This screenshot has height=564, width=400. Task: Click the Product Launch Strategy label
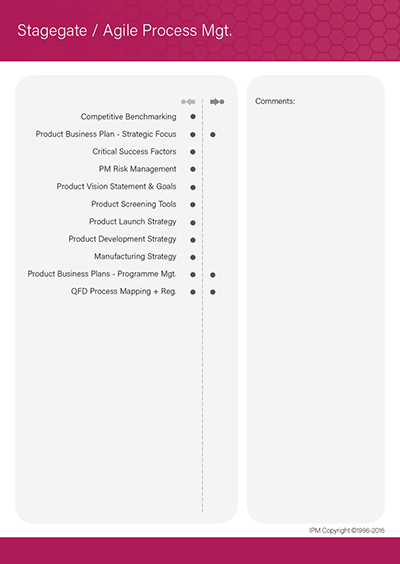point(133,222)
